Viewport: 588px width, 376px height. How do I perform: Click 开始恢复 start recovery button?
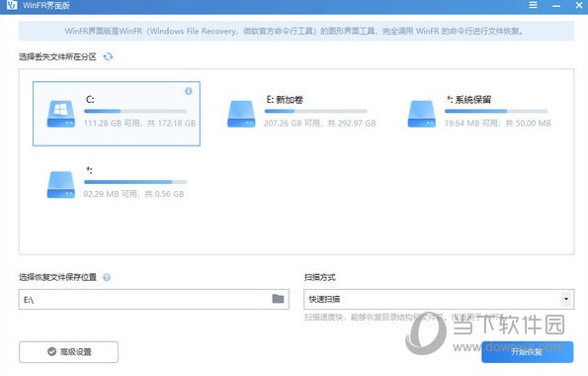tap(528, 352)
